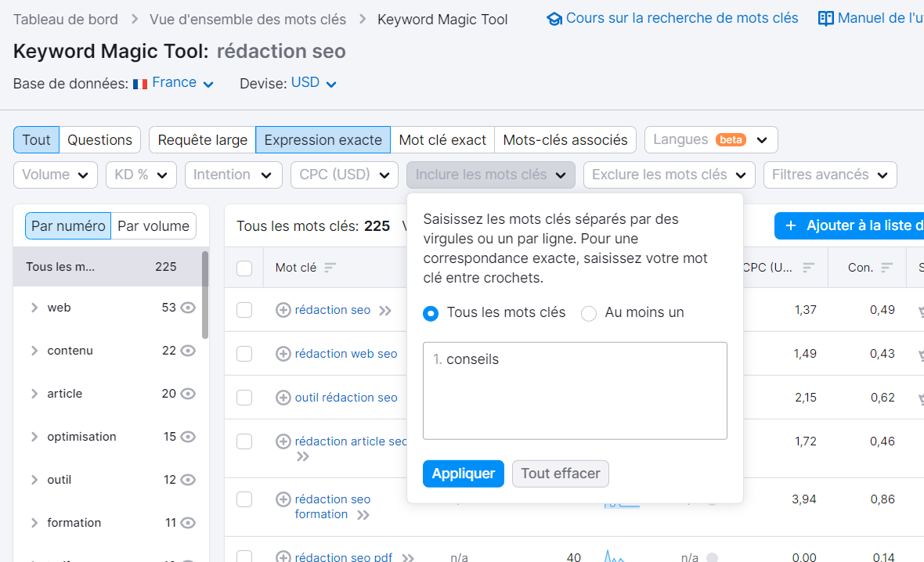This screenshot has width=924, height=562.
Task: Open the Vue d'ensemble des mots clés breadcrumb
Action: pyautogui.click(x=247, y=19)
